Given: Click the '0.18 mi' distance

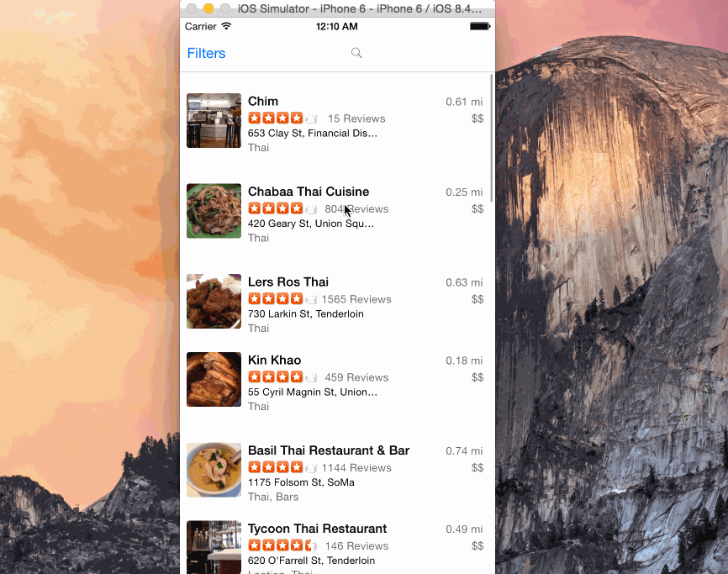Looking at the screenshot, I should [464, 361].
